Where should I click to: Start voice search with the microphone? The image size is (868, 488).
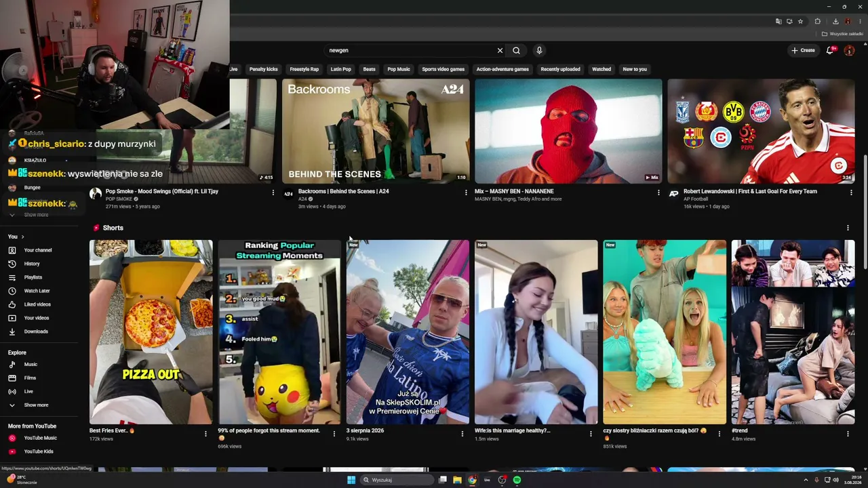point(539,50)
